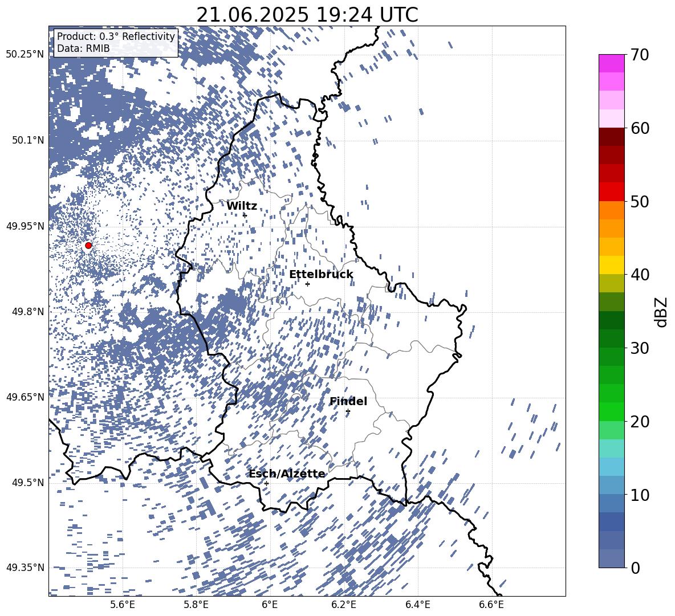Click the Wiltz city label

[242, 206]
